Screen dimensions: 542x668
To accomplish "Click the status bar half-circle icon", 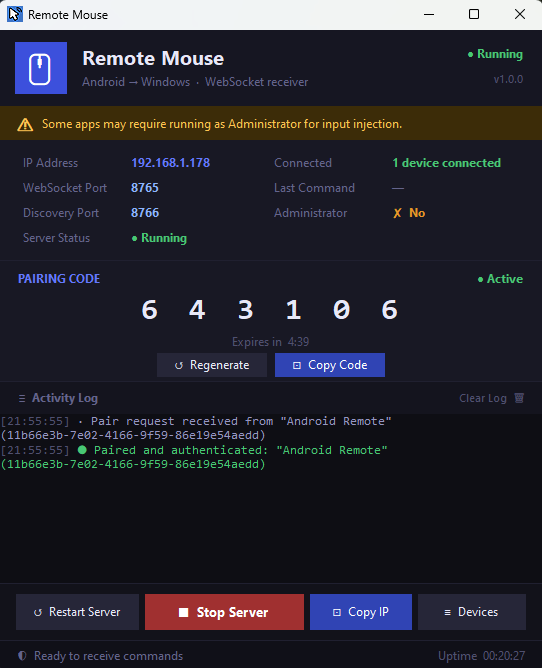I will point(22,655).
